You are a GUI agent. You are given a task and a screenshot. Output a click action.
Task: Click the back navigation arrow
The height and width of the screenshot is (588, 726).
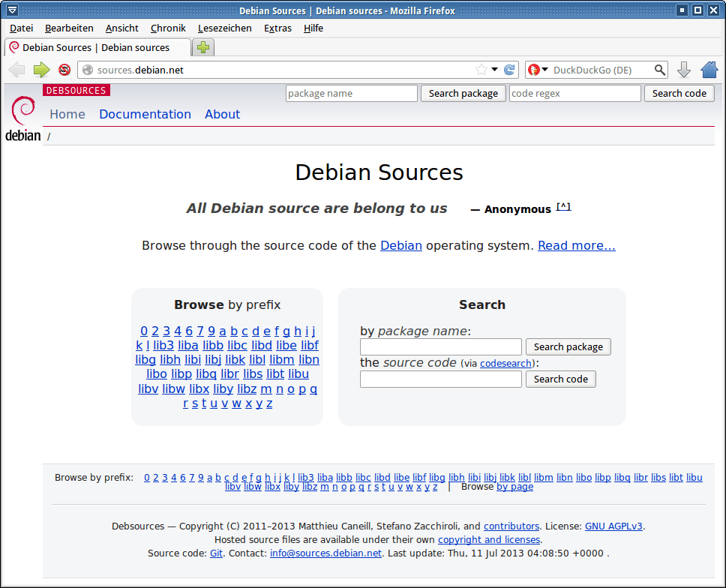(17, 70)
